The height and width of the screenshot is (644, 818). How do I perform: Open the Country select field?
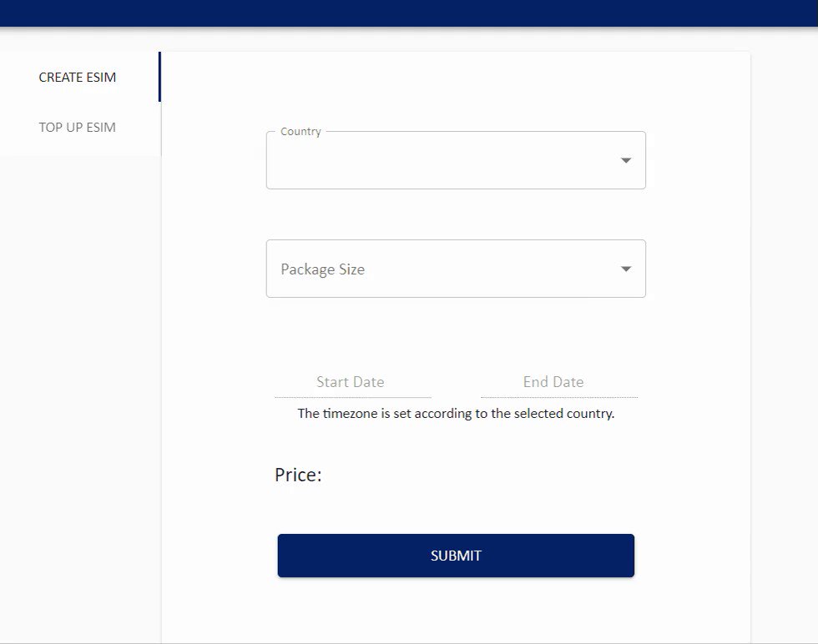pos(456,160)
